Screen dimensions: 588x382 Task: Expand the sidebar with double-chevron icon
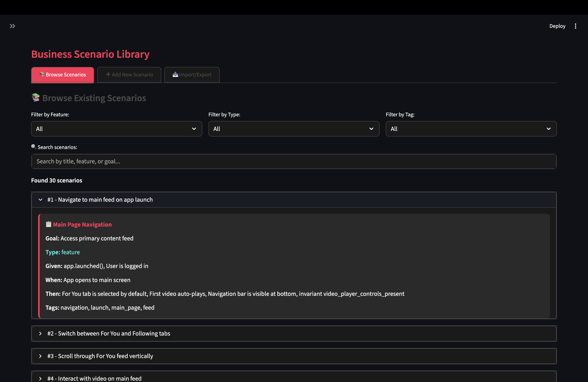pos(12,26)
